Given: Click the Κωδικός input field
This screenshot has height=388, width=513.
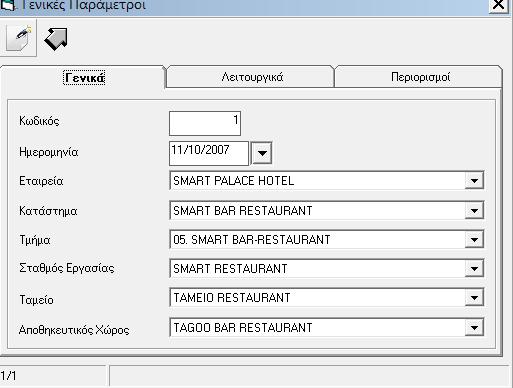Looking at the screenshot, I should 205,123.
